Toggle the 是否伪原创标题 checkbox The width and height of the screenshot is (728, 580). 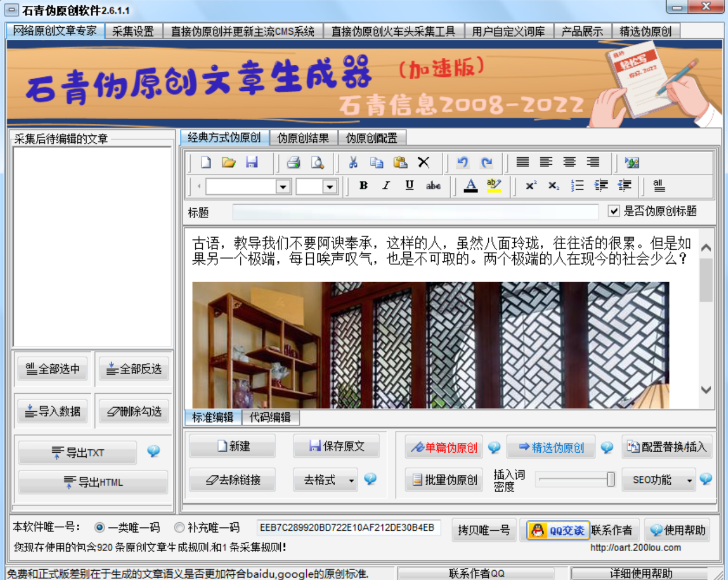[x=614, y=211]
